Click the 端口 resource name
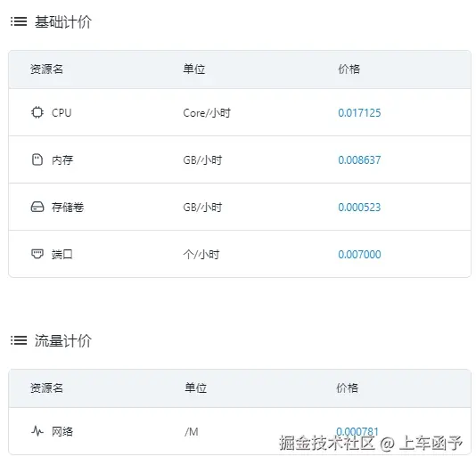 (x=62, y=254)
